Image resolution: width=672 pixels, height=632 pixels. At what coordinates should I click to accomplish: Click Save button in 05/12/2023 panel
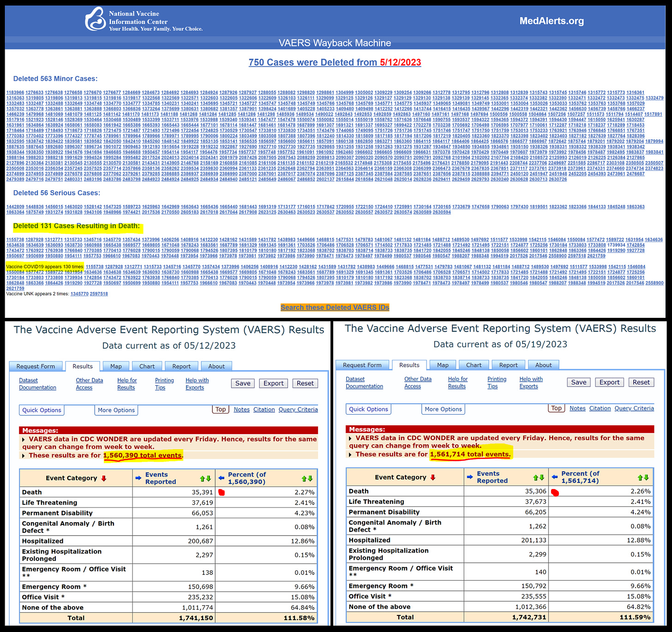(243, 383)
